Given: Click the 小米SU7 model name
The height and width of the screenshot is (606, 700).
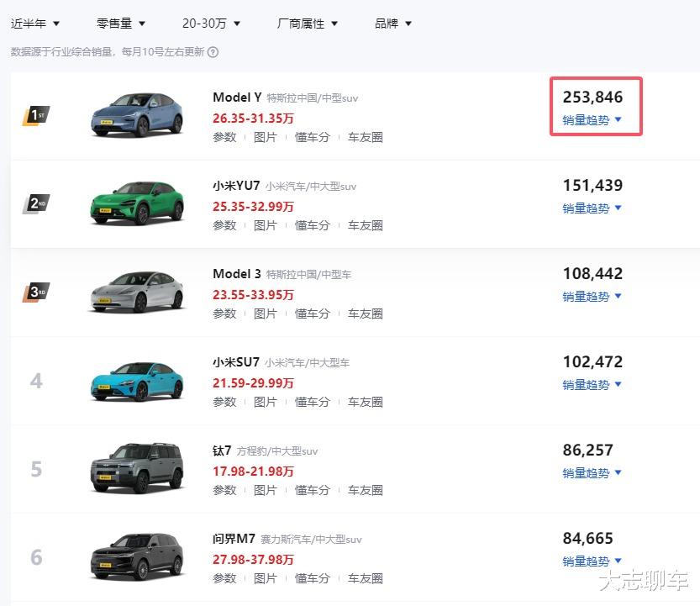Looking at the screenshot, I should [x=236, y=362].
